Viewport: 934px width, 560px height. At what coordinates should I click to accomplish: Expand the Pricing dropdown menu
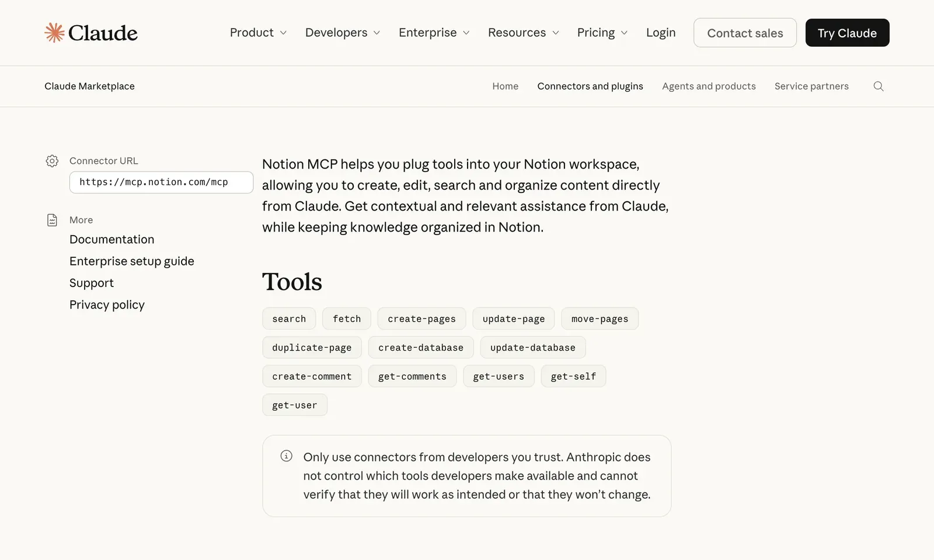tap(602, 33)
